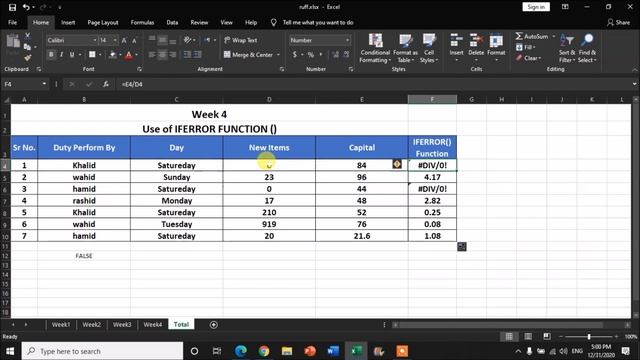Toggle Align Left
Image resolution: width=640 pixels, height=360 pixels.
point(152,54)
